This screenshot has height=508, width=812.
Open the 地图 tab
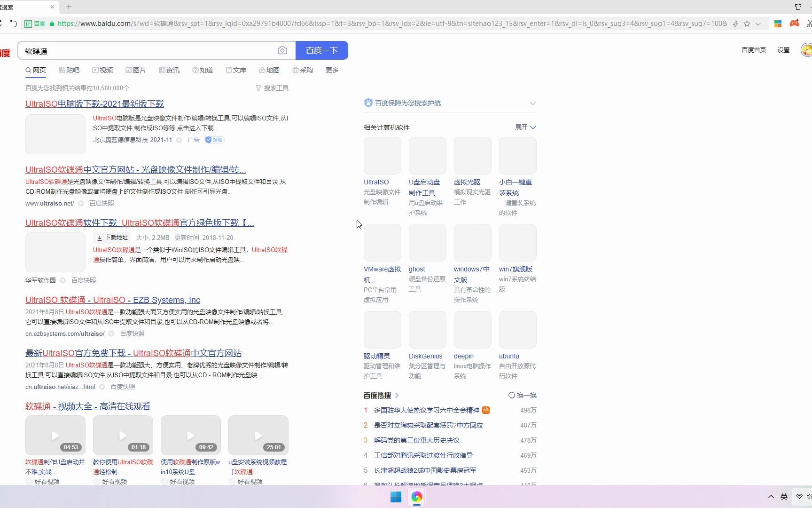[x=269, y=70]
